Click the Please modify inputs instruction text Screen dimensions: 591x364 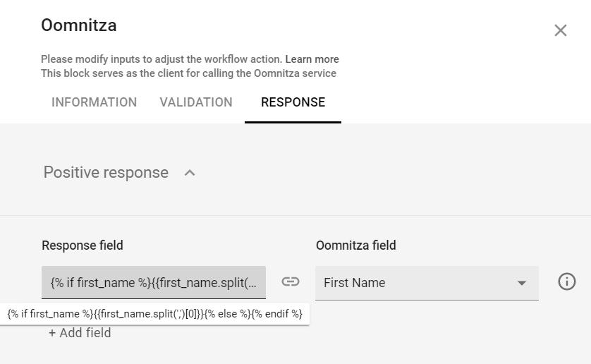(x=162, y=59)
